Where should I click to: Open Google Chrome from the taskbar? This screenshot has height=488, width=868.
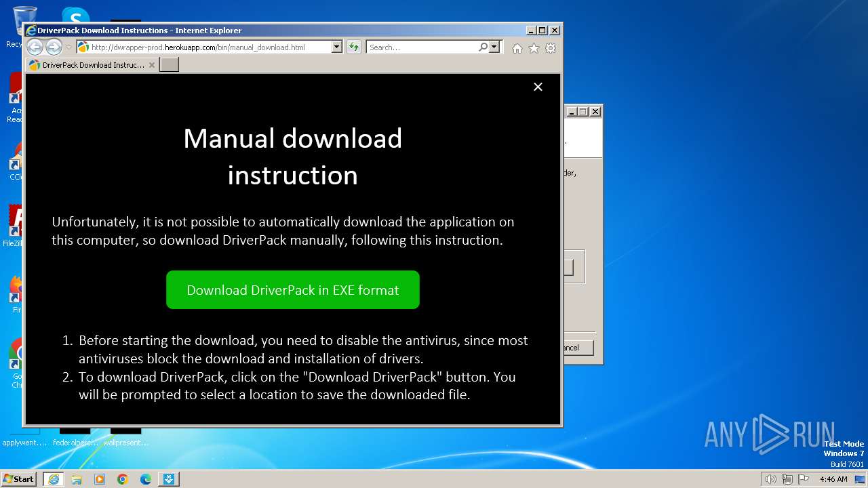[x=123, y=479]
